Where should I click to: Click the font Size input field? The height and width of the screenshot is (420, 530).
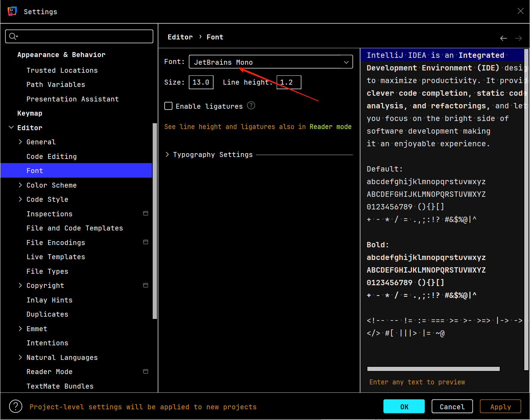coord(201,82)
